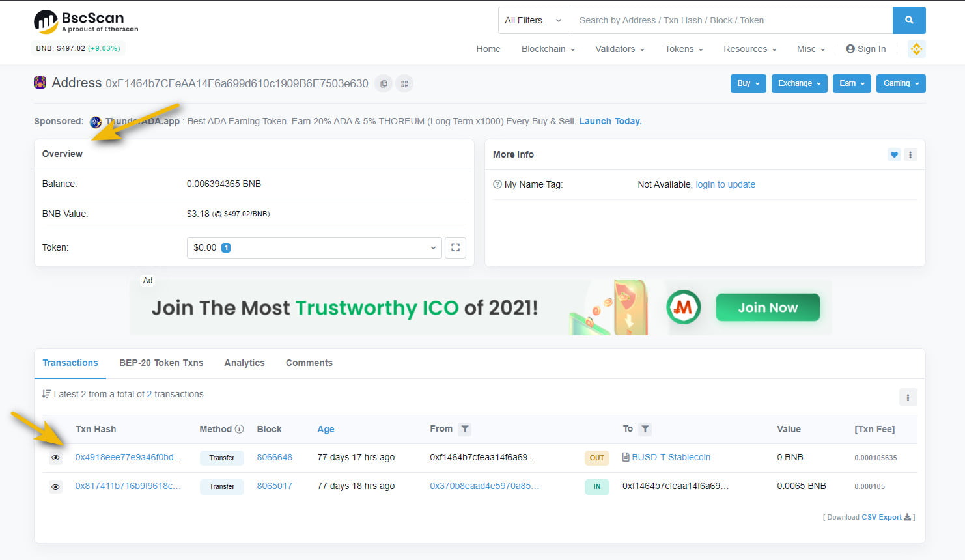965x560 pixels.
Task: Expand the Validators menu
Action: pos(620,49)
